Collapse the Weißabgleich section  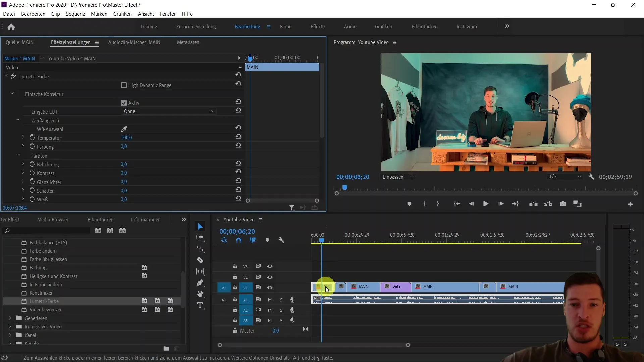(x=18, y=120)
